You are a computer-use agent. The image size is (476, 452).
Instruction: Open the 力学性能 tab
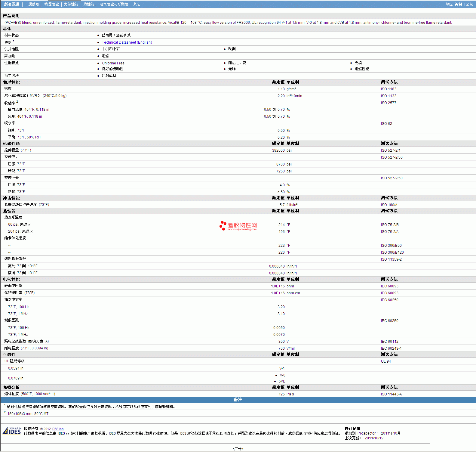point(71,4)
